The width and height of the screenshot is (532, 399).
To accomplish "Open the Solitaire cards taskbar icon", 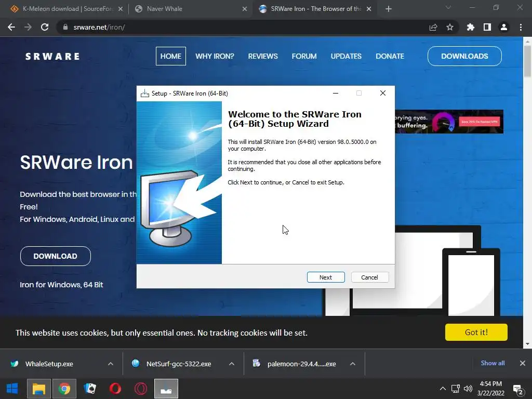I will coord(89,389).
